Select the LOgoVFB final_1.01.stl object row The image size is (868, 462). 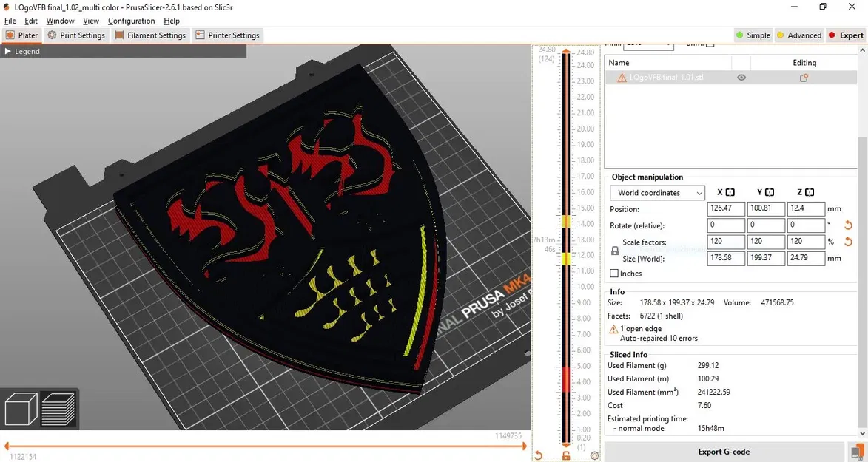tap(730, 78)
